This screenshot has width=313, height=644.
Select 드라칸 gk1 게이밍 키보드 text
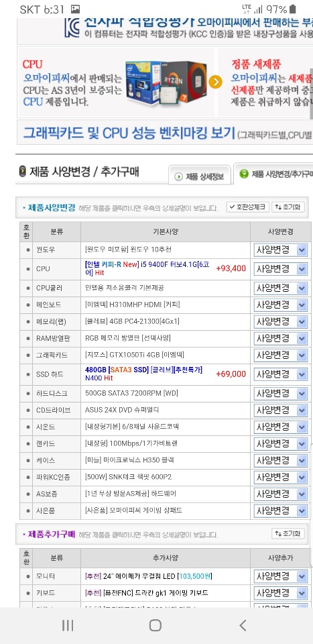click(147, 593)
